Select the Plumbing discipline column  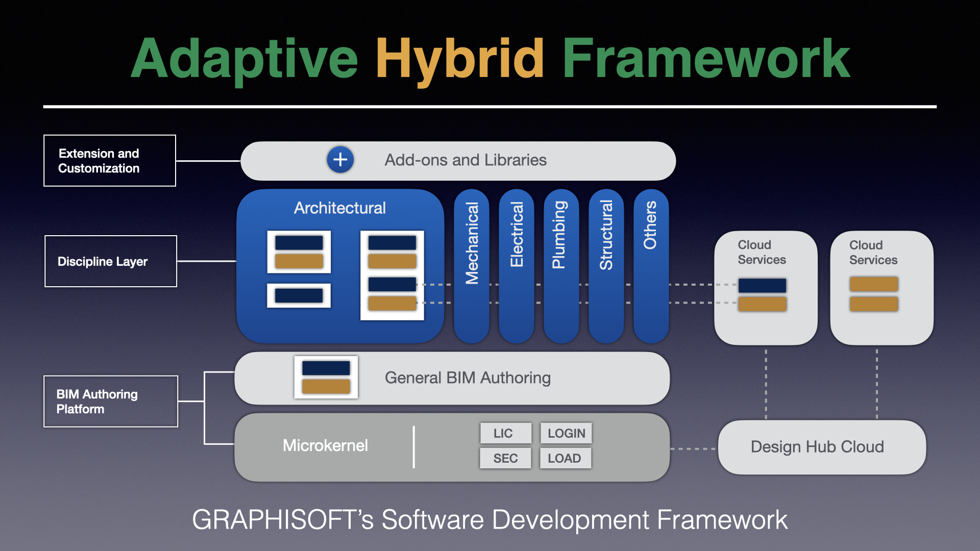click(561, 265)
